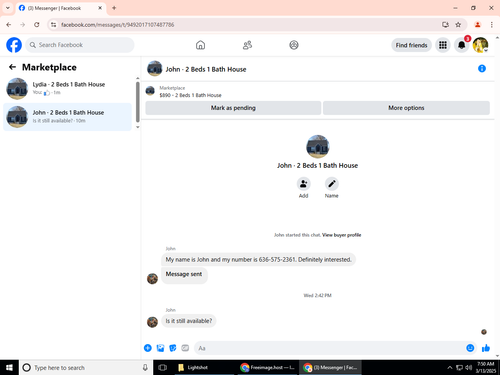500x375 pixels.
Task: Open more actions plus icon in composer
Action: point(148,348)
